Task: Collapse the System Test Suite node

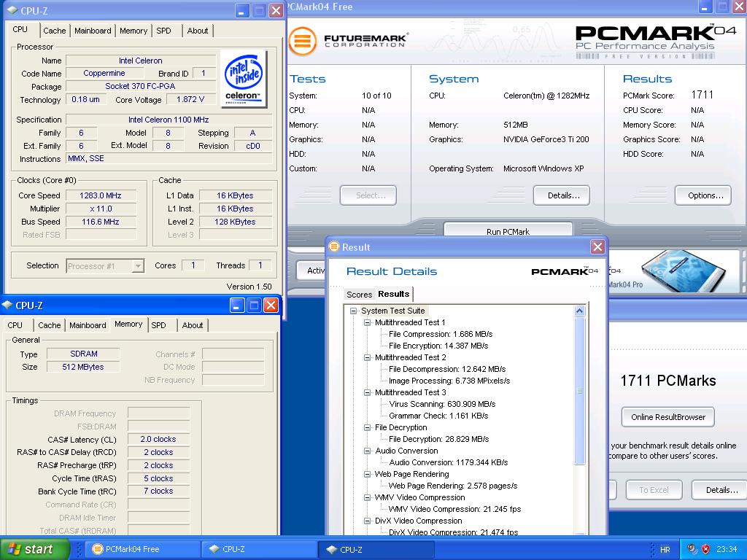Action: (354, 311)
